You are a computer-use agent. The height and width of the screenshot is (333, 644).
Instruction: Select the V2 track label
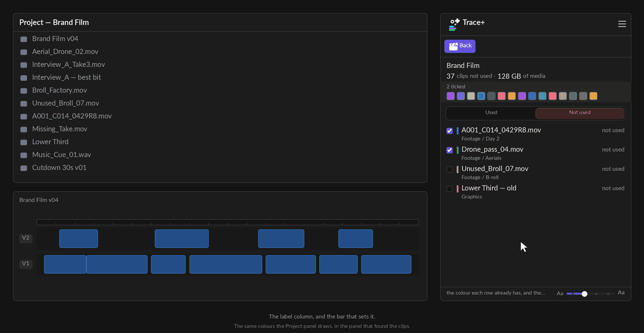point(26,238)
